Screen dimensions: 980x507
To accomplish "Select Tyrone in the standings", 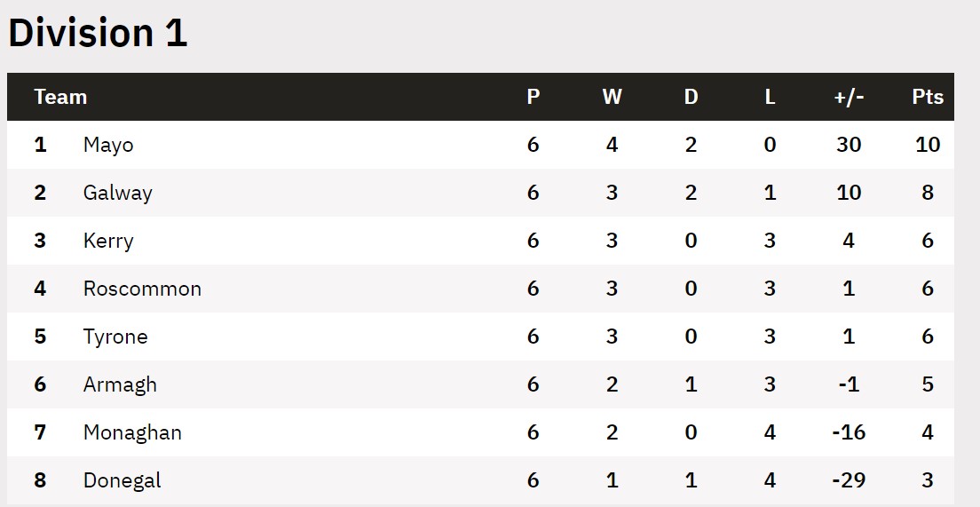I will (x=115, y=337).
